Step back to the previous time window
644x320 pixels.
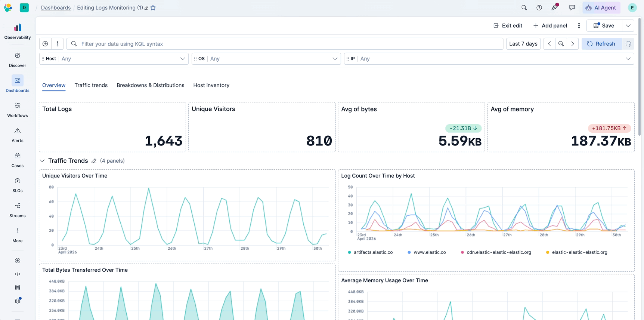coord(549,44)
